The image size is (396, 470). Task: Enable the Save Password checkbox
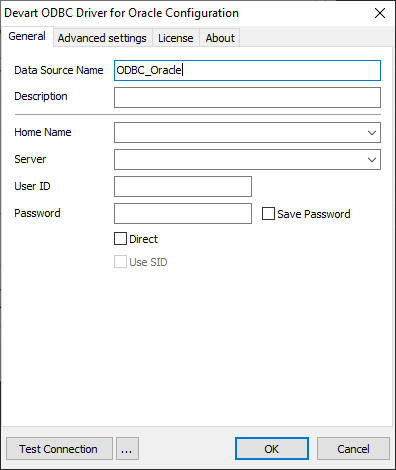pyautogui.click(x=268, y=214)
